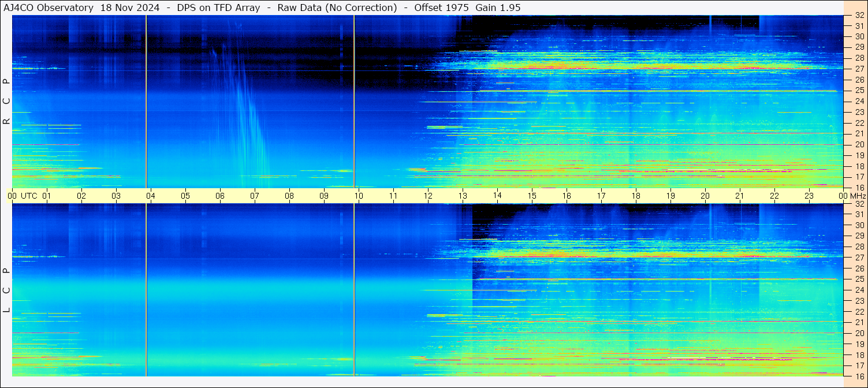Click the 'Gain 1.95' value in header
This screenshot has height=388, width=868.
coord(498,8)
